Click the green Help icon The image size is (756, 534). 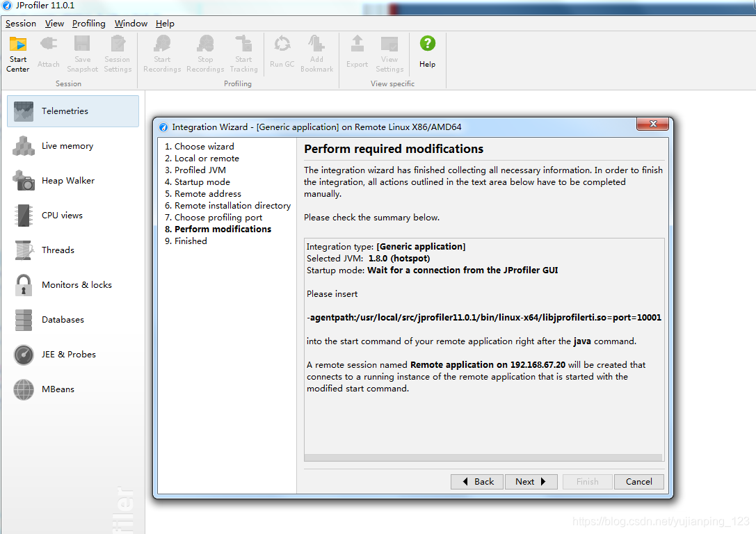coord(427,43)
